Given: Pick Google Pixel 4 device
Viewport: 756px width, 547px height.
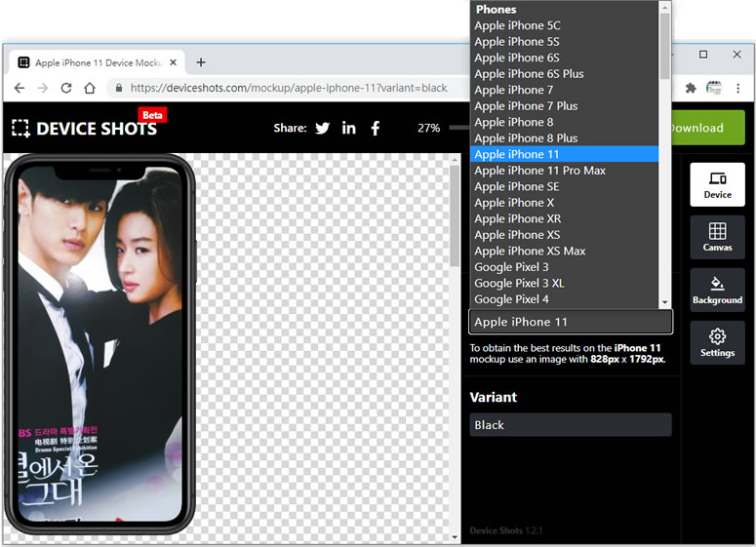Looking at the screenshot, I should (x=564, y=299).
